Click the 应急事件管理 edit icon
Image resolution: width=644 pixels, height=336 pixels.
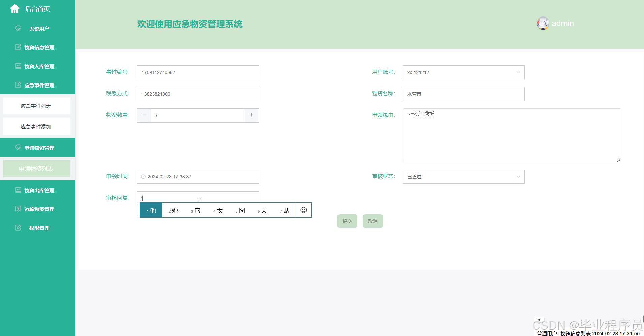pos(18,85)
